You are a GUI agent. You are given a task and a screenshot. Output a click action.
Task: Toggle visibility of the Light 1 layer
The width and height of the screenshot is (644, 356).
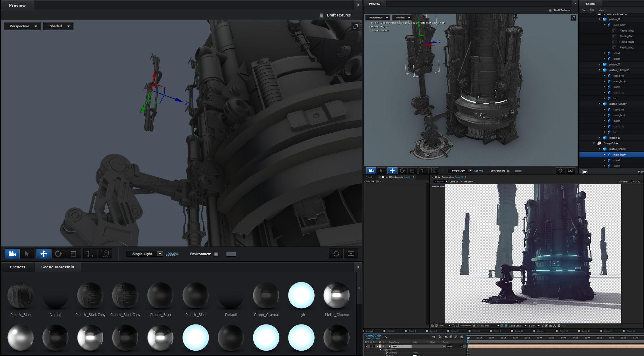[x=366, y=347]
